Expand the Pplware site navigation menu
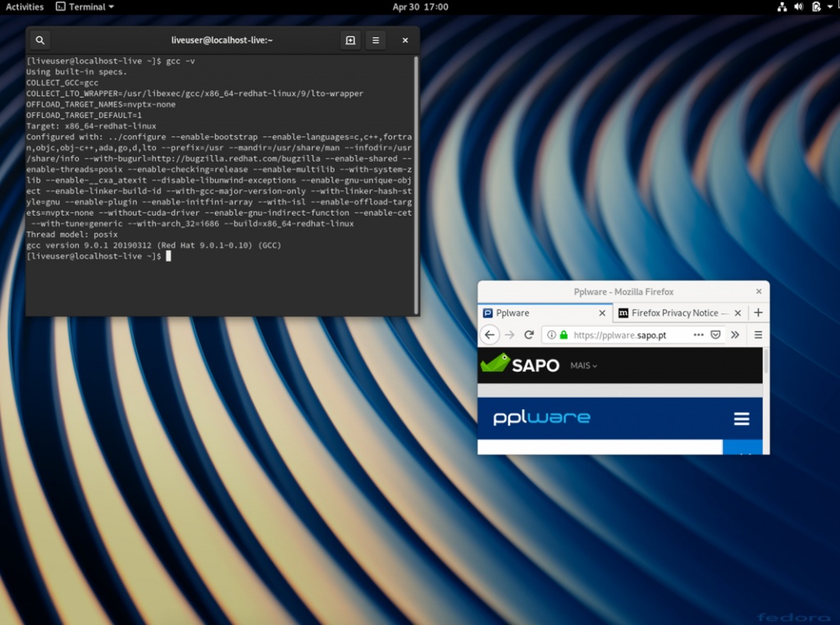 [x=742, y=418]
